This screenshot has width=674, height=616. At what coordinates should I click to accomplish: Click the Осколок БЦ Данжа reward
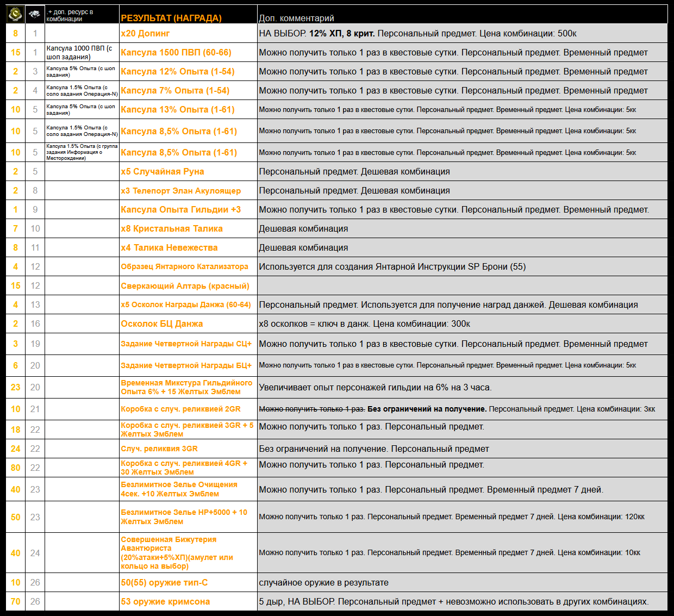tap(162, 323)
